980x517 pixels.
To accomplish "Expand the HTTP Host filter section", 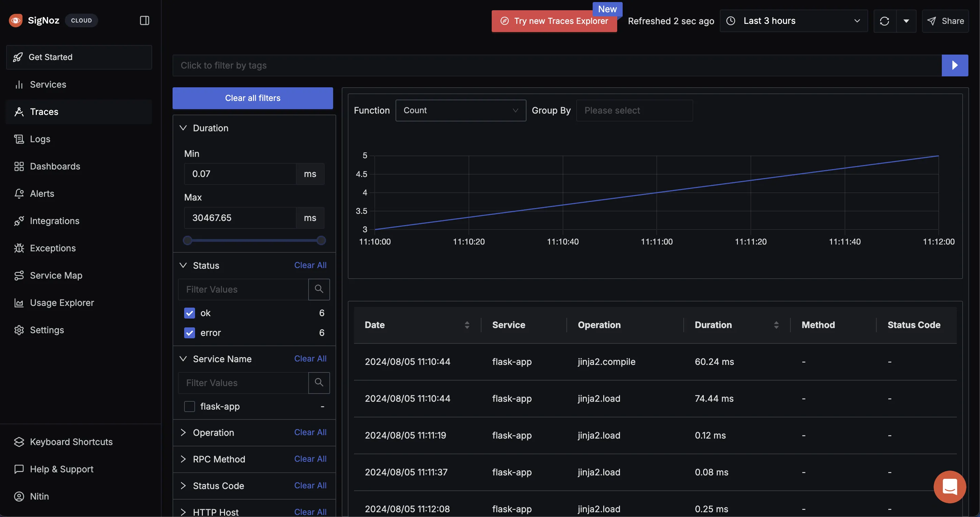I will (183, 512).
